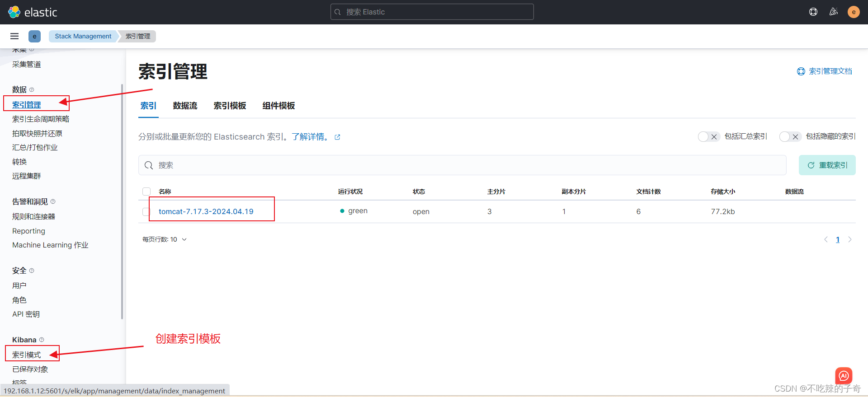Open Machine Learning 作业 in the sidebar

50,245
